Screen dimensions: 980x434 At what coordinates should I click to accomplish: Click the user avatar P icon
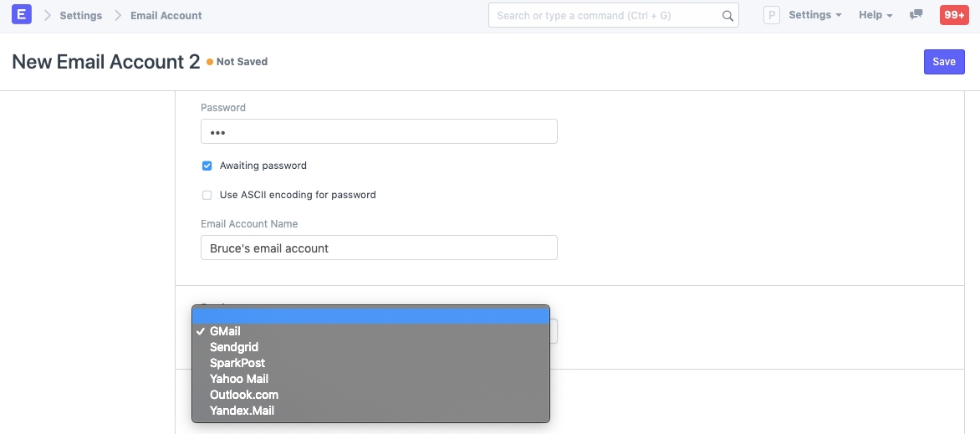773,15
